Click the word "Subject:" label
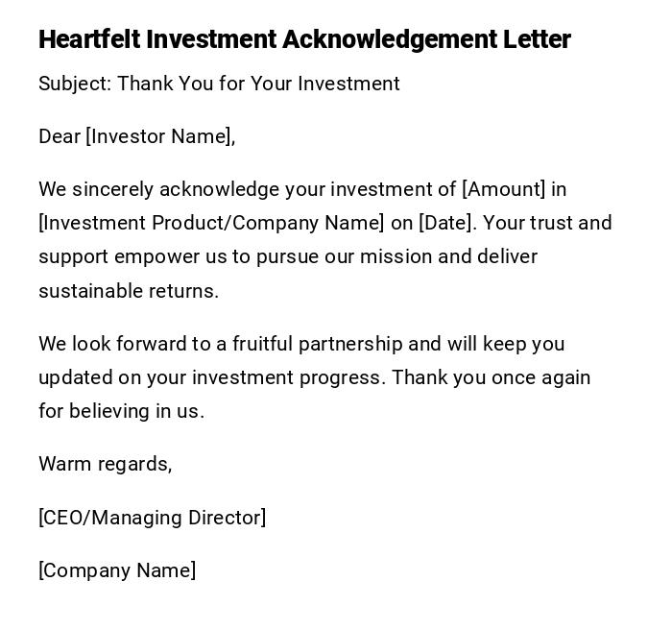672x630 pixels. [75, 84]
